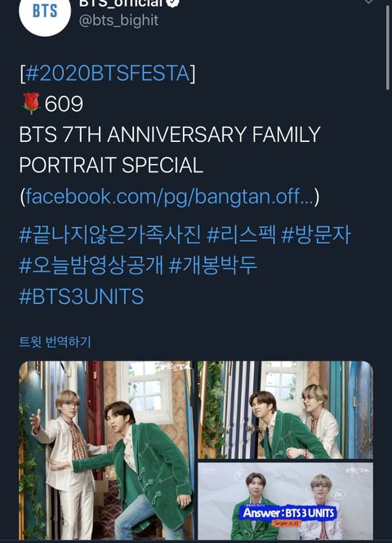Image resolution: width=392 pixels, height=543 pixels.
Task: Open the #오늘밤영상공개 hashtag
Action: [x=91, y=265]
